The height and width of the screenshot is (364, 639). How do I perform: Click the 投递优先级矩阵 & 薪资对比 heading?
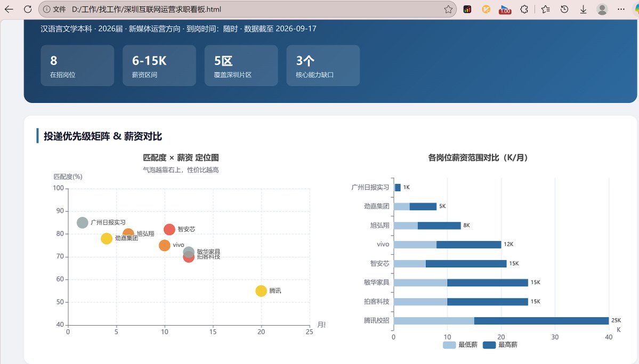[x=103, y=136]
